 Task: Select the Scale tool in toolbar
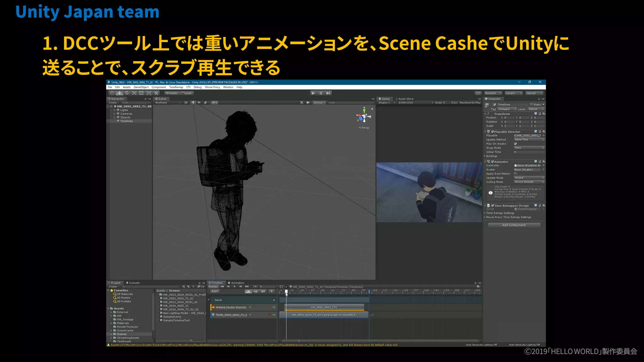click(134, 93)
